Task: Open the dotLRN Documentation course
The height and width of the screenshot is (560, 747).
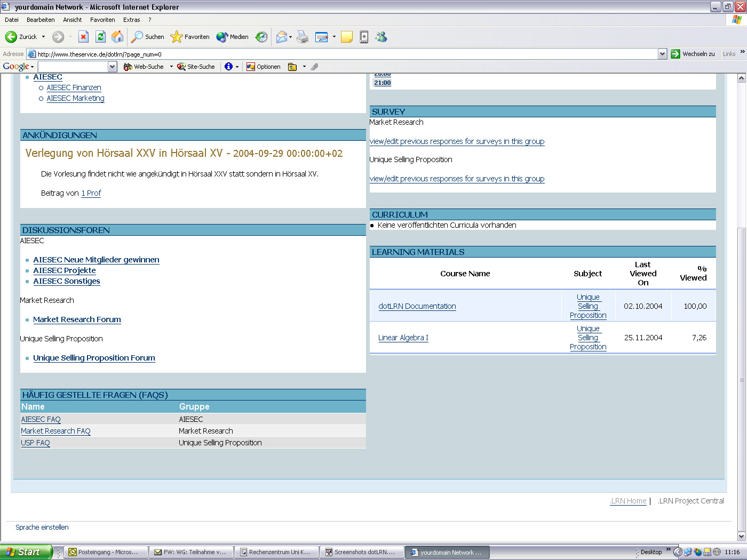Action: click(x=417, y=306)
